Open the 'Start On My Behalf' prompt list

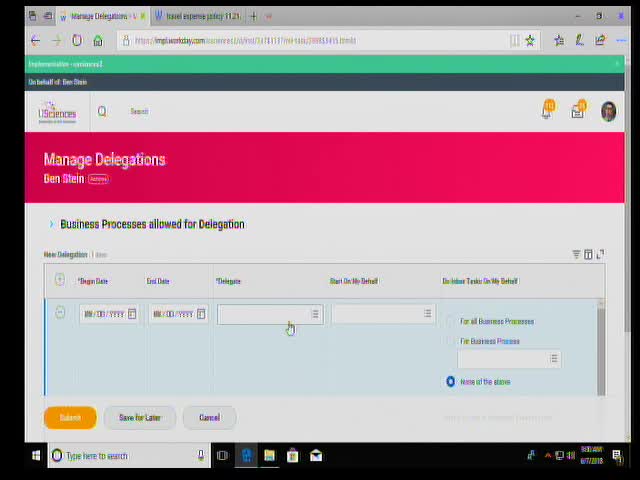click(x=427, y=314)
